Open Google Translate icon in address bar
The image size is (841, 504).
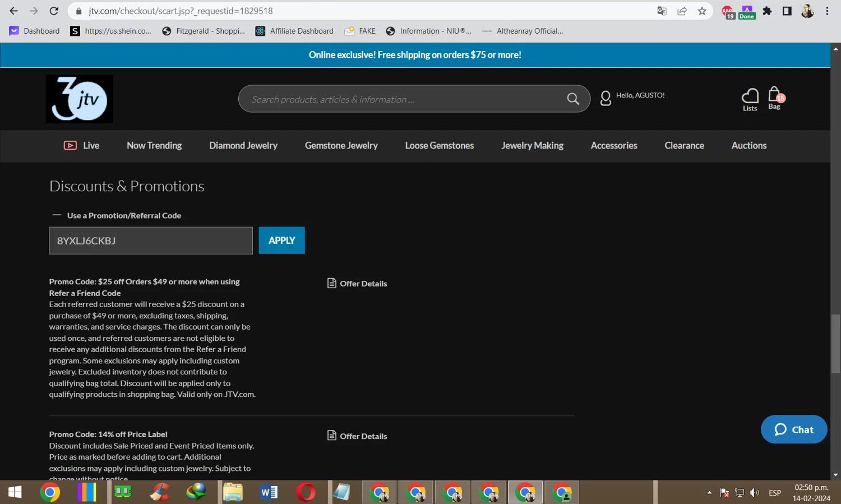click(x=662, y=11)
